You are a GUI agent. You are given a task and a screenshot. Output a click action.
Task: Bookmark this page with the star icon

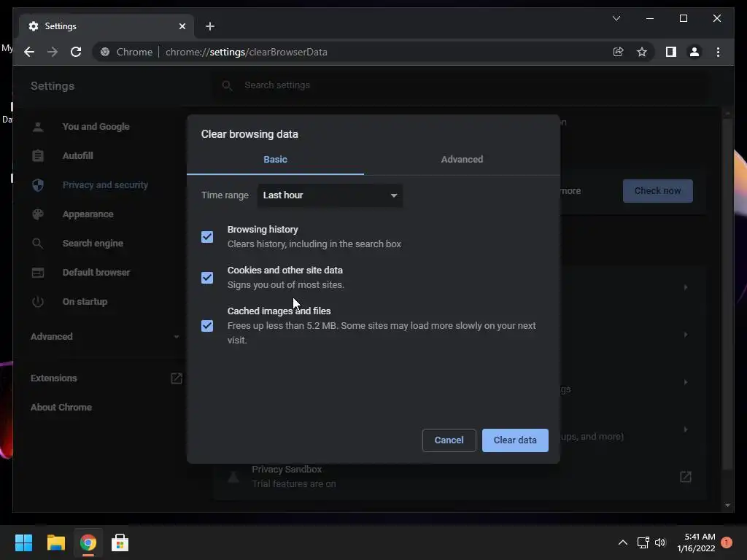[x=642, y=52]
